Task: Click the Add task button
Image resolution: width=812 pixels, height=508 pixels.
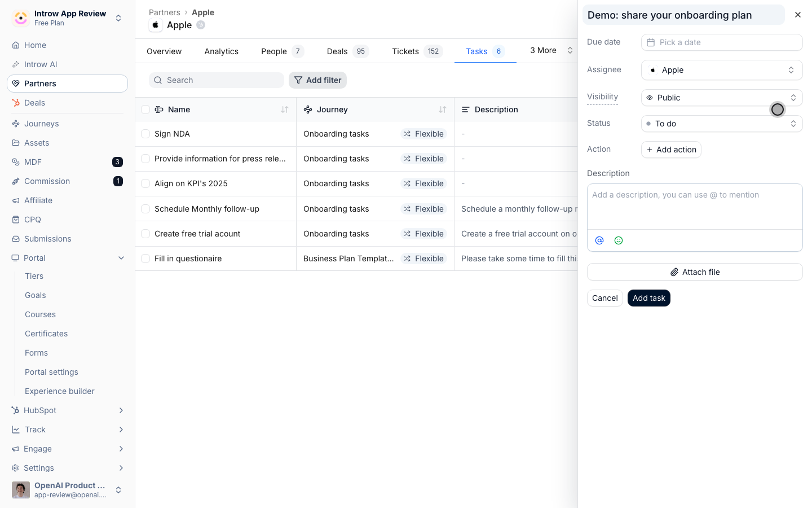Action: coord(649,298)
